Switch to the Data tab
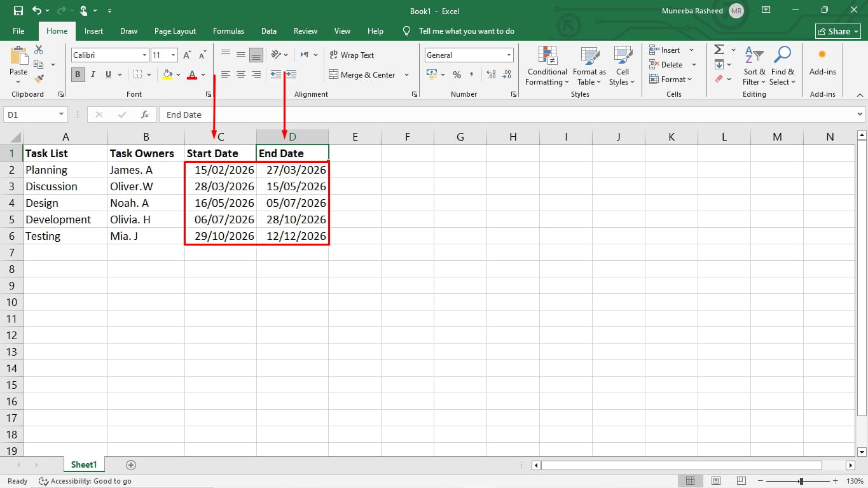The width and height of the screenshot is (868, 488). [x=269, y=31]
